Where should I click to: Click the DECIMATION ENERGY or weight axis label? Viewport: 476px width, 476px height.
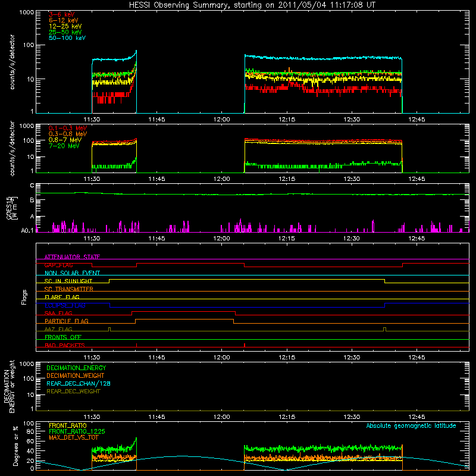9,386
